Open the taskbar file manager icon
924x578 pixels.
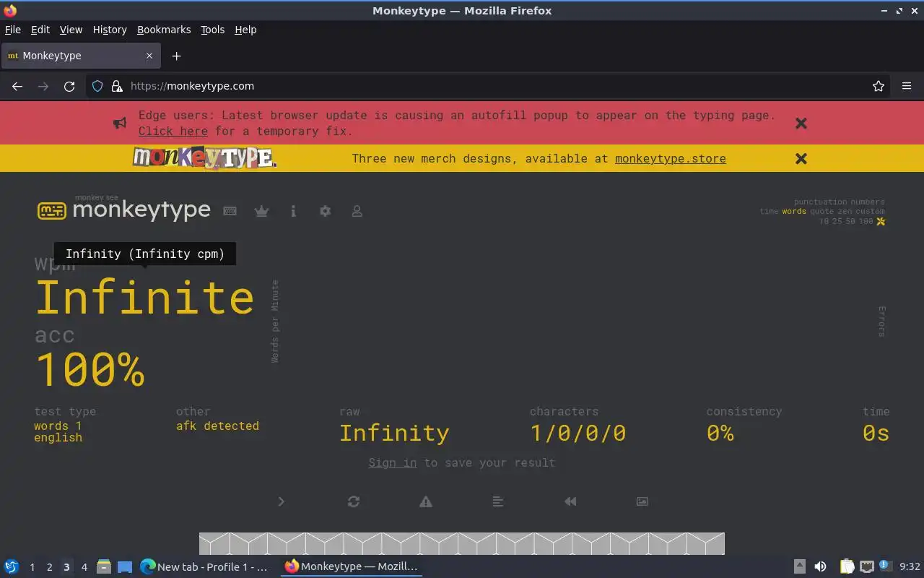[x=104, y=567]
